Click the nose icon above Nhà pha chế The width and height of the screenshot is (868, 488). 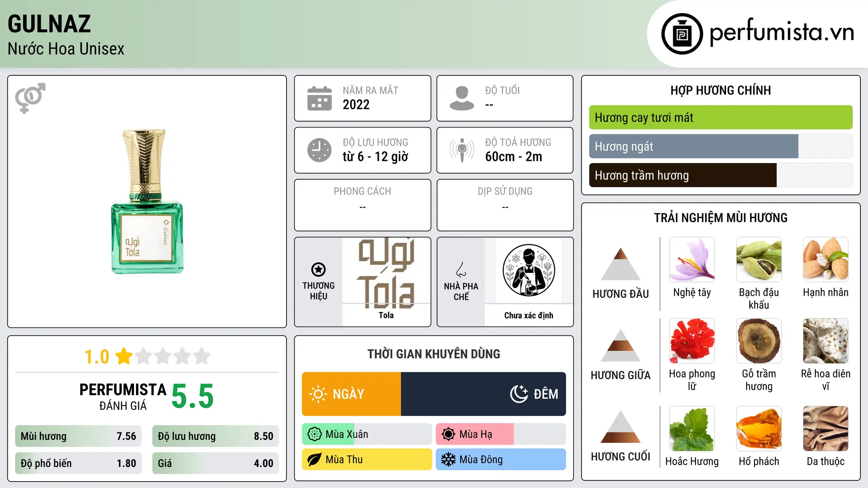click(461, 269)
